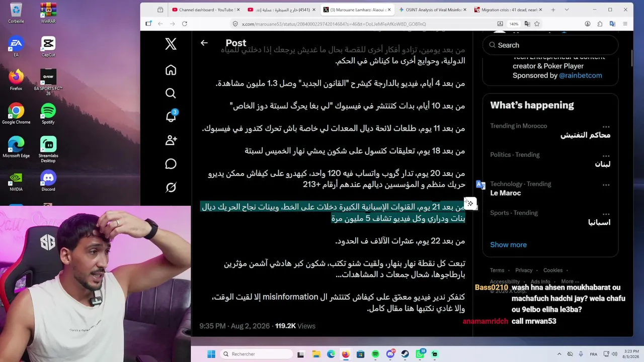The height and width of the screenshot is (362, 644).
Task: Open the taskbar clock showing 3:23 PM
Action: click(x=631, y=354)
